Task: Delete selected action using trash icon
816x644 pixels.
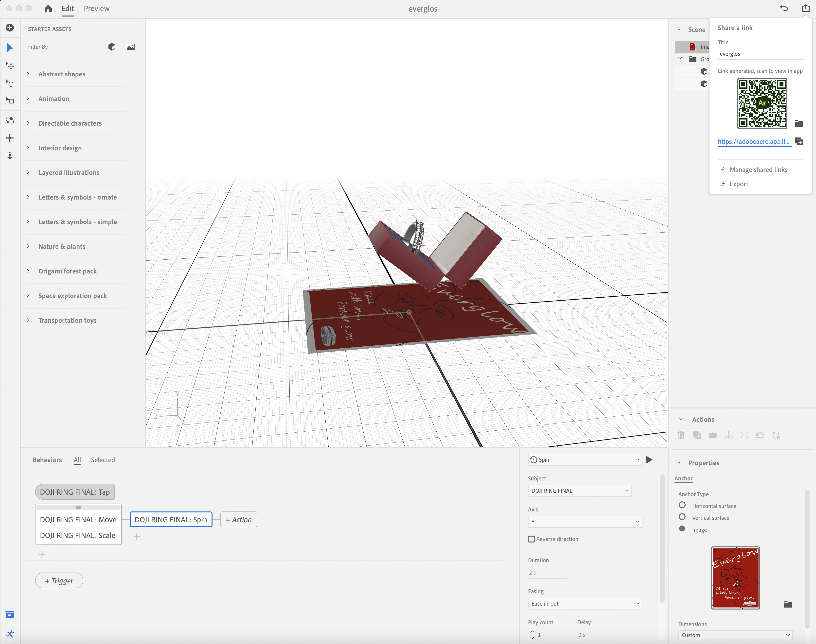Action: point(681,435)
